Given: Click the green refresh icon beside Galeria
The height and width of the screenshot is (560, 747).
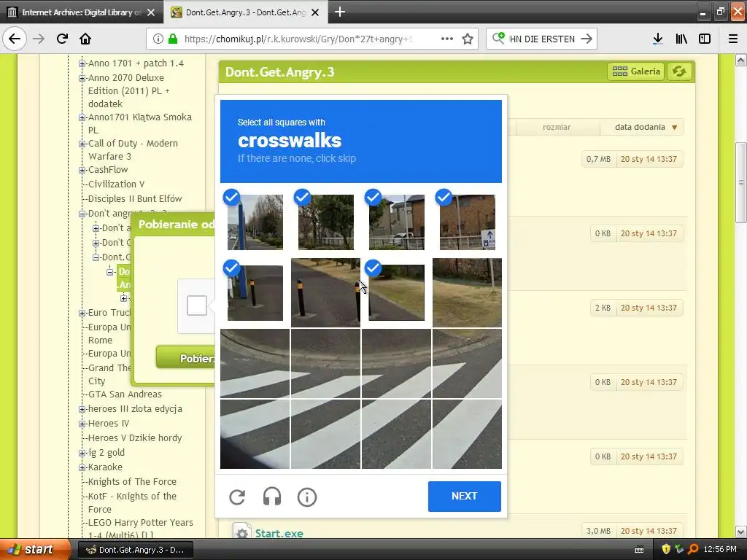Looking at the screenshot, I should (x=679, y=71).
